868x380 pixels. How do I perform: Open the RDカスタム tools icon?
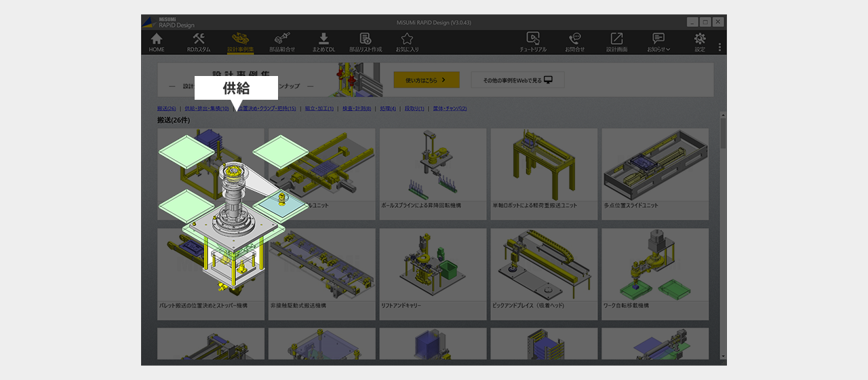click(x=199, y=42)
